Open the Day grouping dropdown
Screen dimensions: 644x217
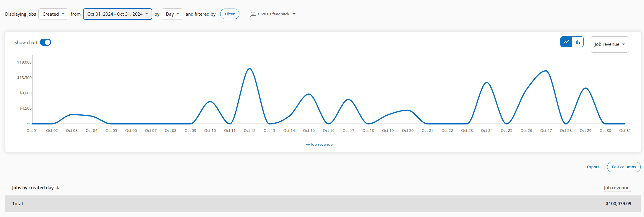pos(172,14)
